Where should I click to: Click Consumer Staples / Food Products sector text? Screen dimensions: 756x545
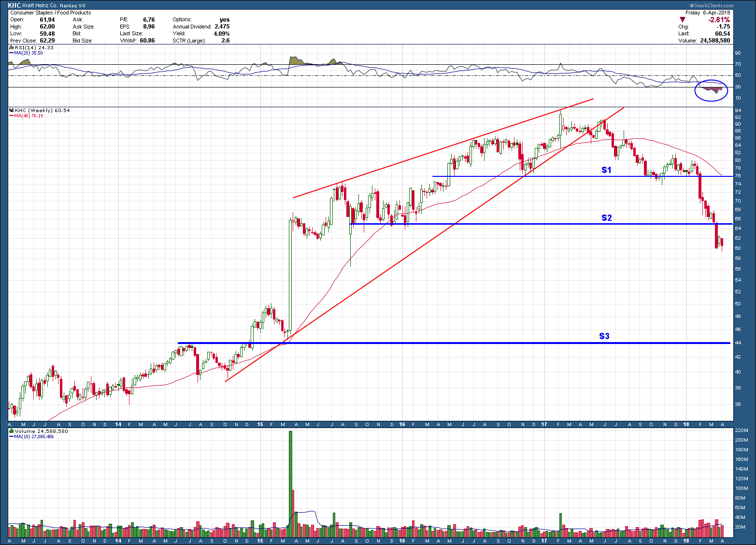click(51, 13)
